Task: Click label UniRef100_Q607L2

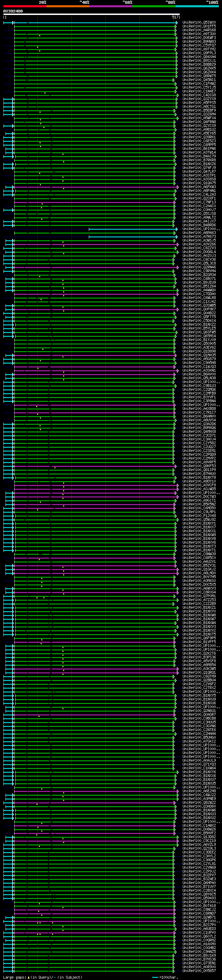Action: [x=199, y=936]
